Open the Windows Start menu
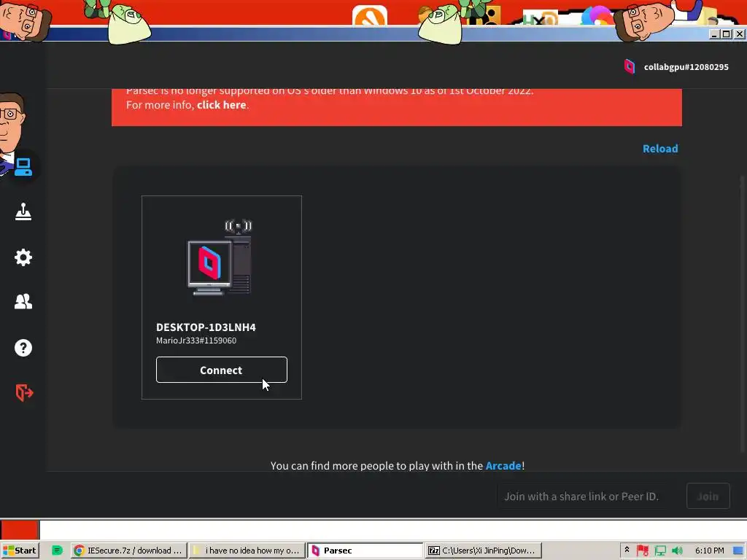Screen dimensions: 747x560 point(20,551)
